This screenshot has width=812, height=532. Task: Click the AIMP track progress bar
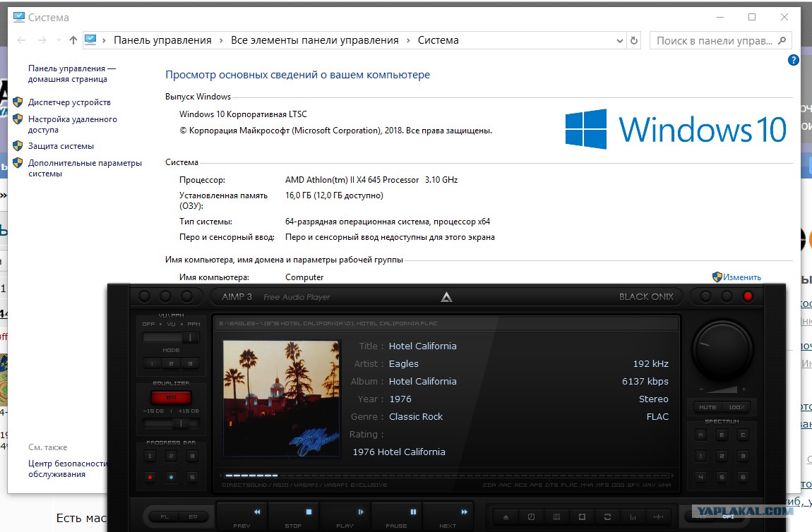click(x=446, y=475)
